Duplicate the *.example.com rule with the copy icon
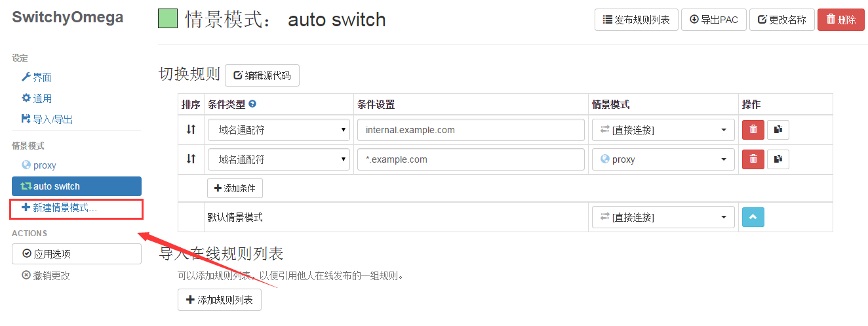This screenshot has width=868, height=326. pos(778,159)
